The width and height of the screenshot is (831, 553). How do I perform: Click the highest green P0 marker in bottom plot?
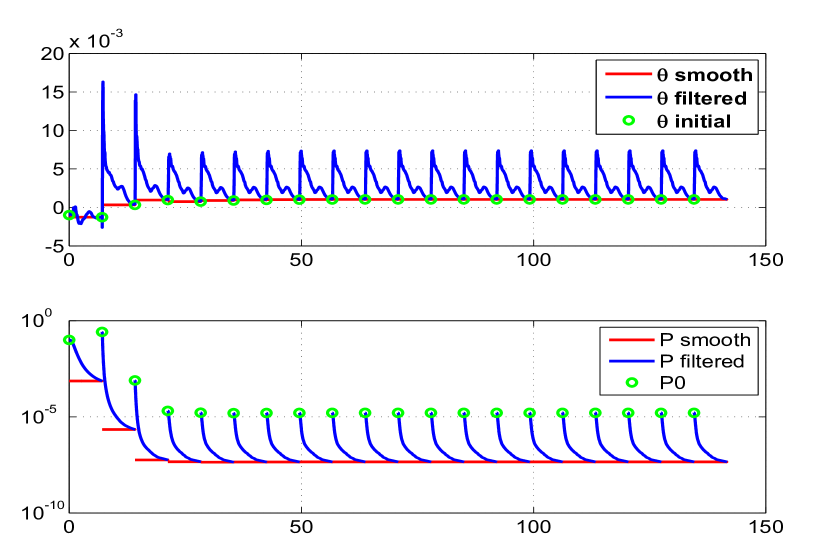click(x=102, y=332)
